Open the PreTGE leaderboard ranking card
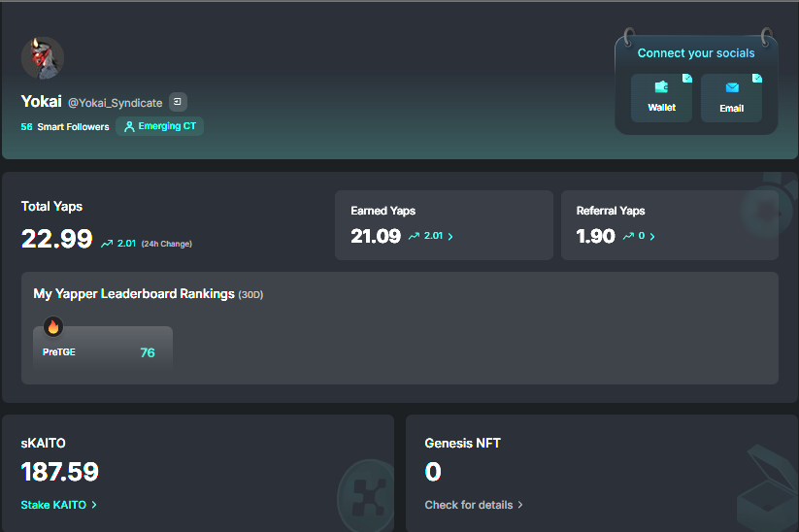This screenshot has height=532, width=799. pyautogui.click(x=103, y=349)
